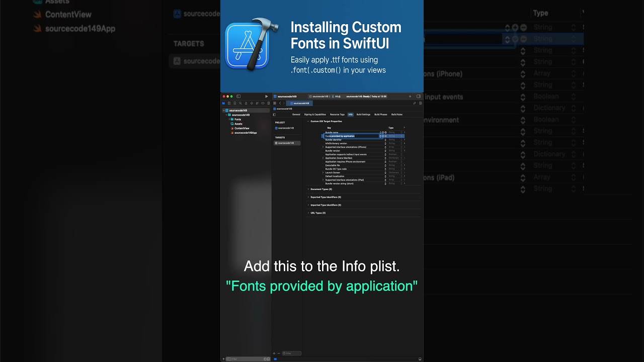The height and width of the screenshot is (362, 644).
Task: Open the Project navigator folder icon
Action: click(x=223, y=103)
